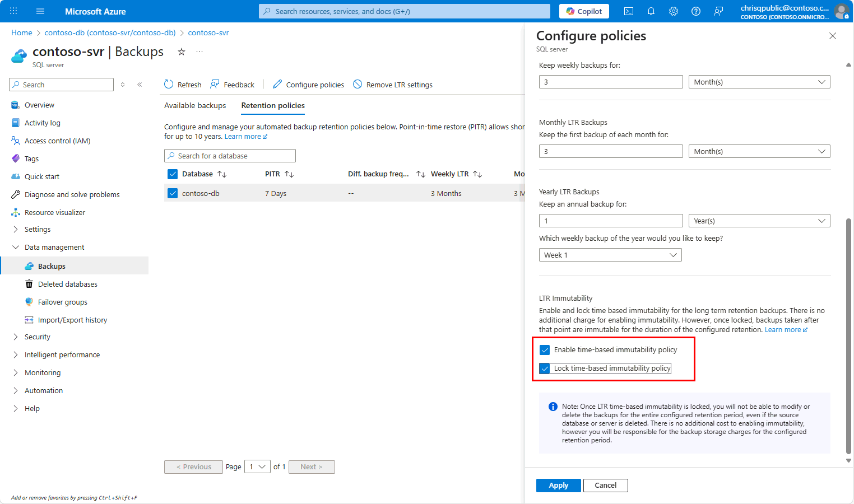Viewport: 854px width, 504px height.
Task: Open the page number dropdown
Action: click(258, 466)
